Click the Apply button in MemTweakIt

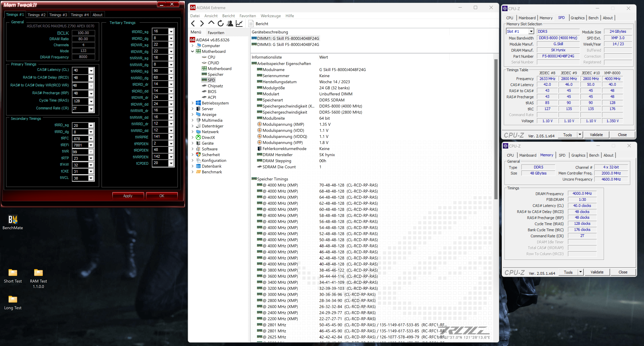(128, 196)
